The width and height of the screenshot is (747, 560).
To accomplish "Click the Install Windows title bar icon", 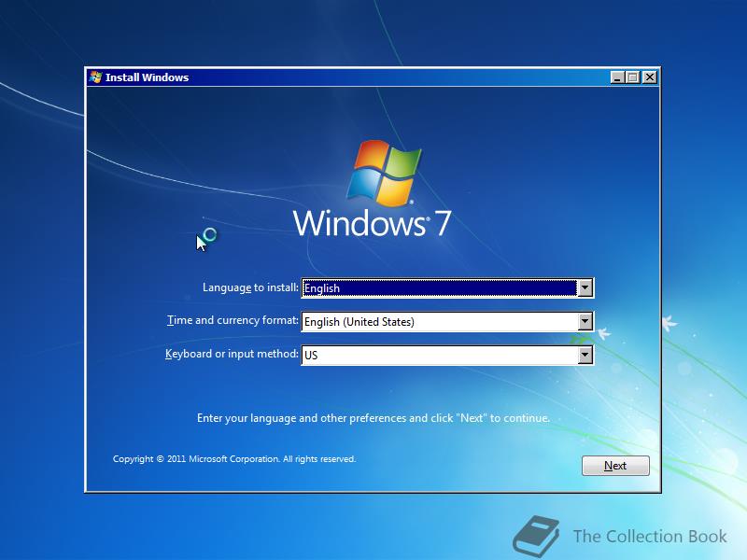I will click(x=95, y=77).
